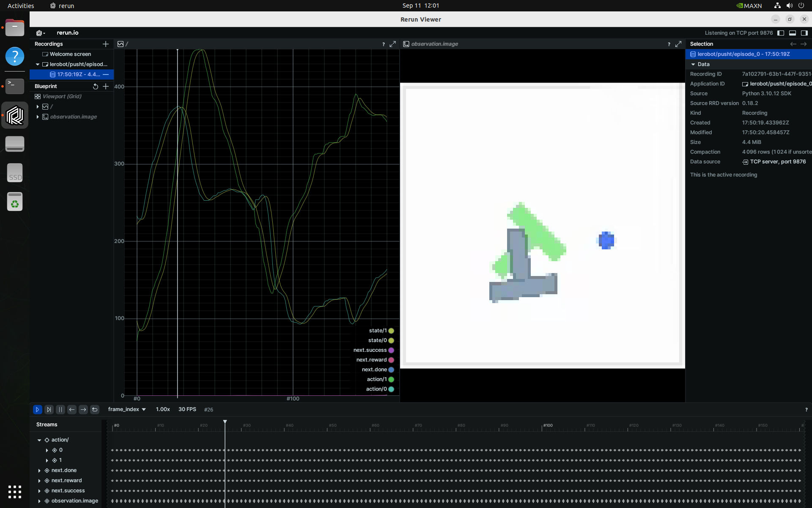This screenshot has height=508, width=812.
Task: Select observation.image in the Blueprint tree
Action: tap(73, 117)
